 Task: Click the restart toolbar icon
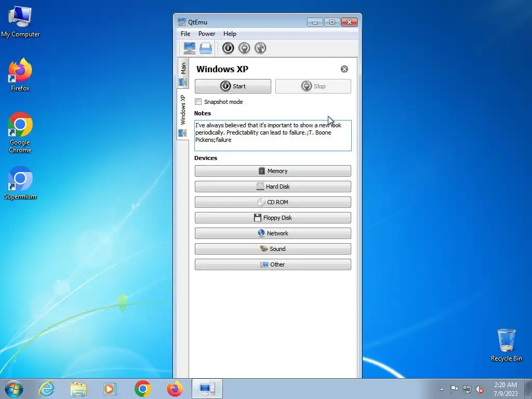click(260, 48)
